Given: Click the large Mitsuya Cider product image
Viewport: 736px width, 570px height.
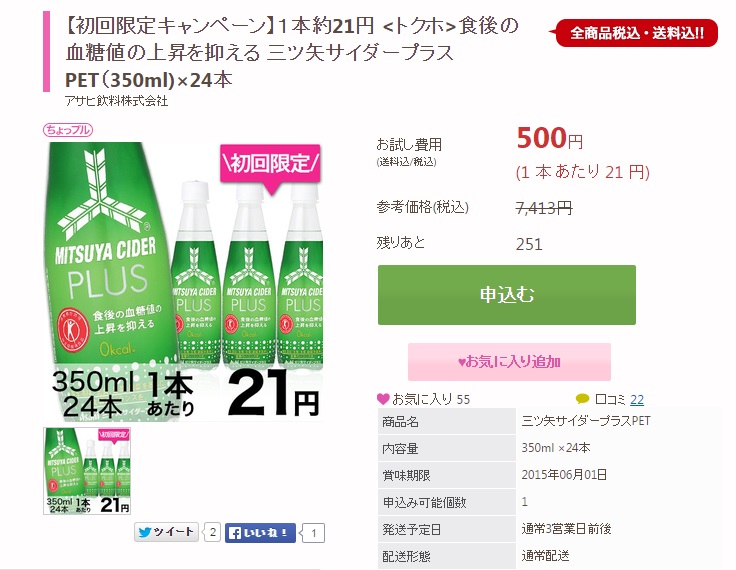Looking at the screenshot, I should pos(182,280).
